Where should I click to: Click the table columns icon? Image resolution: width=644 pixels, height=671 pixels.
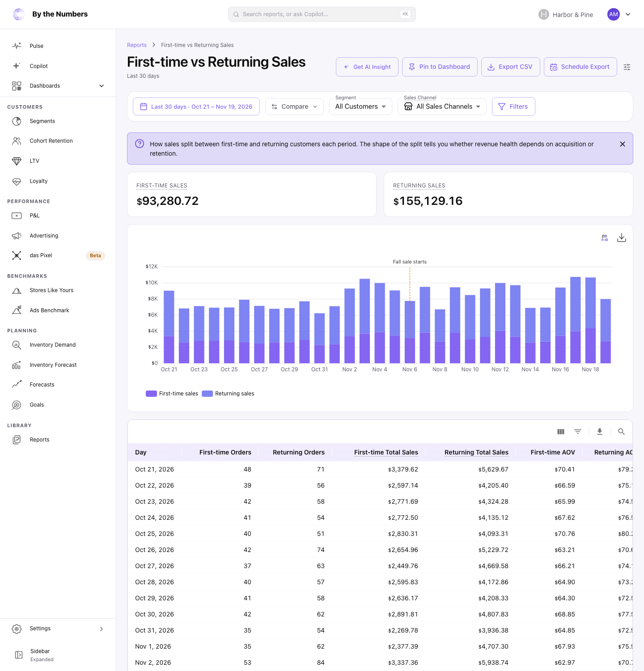(561, 432)
